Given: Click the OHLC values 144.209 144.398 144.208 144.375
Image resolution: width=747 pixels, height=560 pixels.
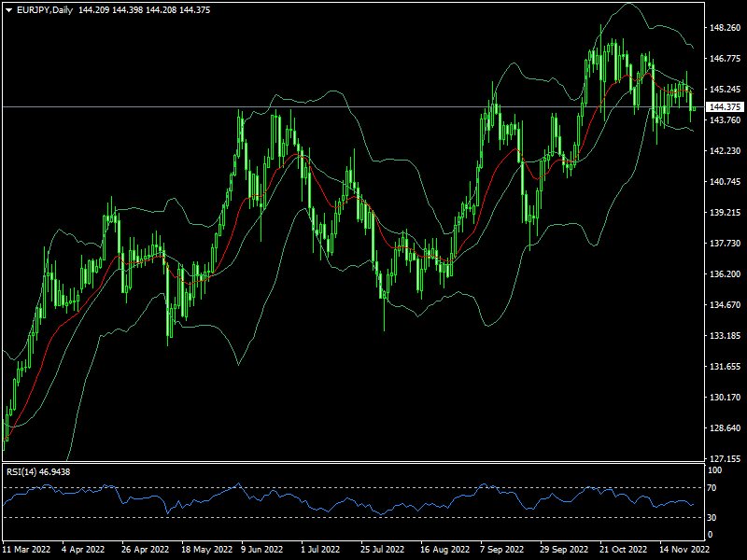Looking at the screenshot, I should pos(145,10).
